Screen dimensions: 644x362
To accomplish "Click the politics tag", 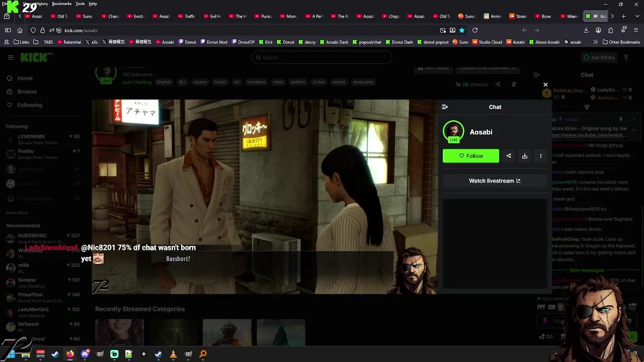I will (298, 82).
